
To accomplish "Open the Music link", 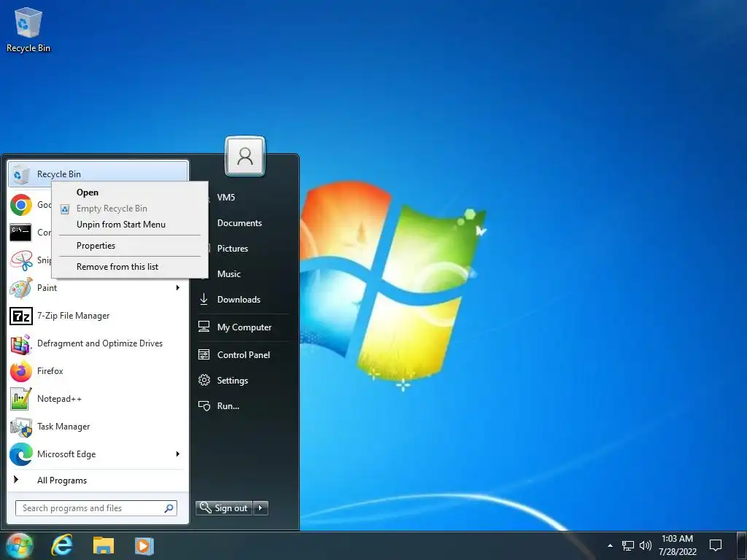I will coord(228,274).
